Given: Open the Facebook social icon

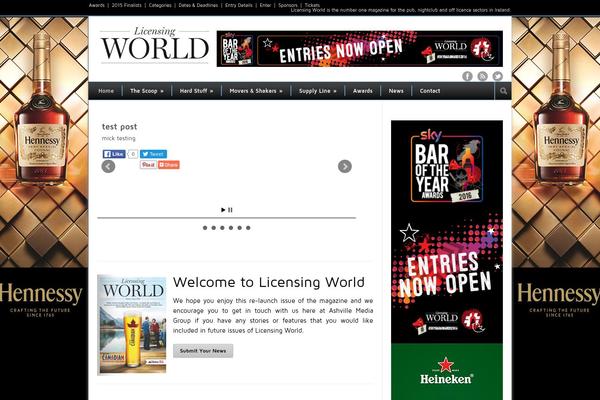Looking at the screenshot, I should tap(467, 76).
